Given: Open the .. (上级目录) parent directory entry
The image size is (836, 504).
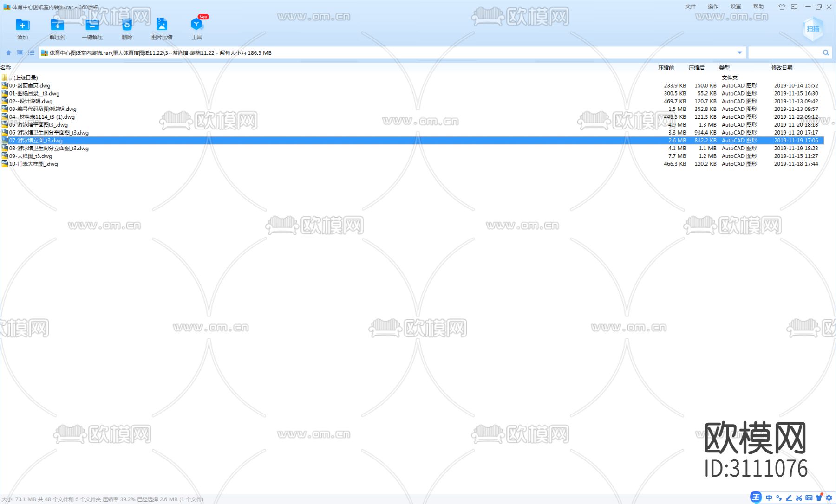Looking at the screenshot, I should [x=23, y=77].
